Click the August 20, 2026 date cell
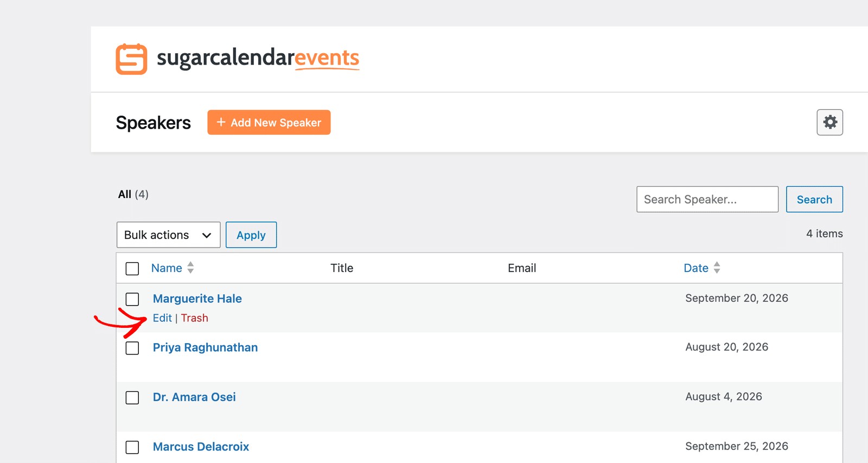 point(727,347)
